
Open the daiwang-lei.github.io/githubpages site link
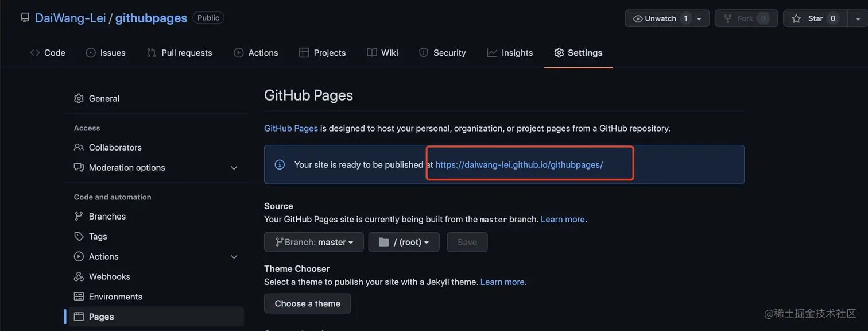tap(519, 164)
